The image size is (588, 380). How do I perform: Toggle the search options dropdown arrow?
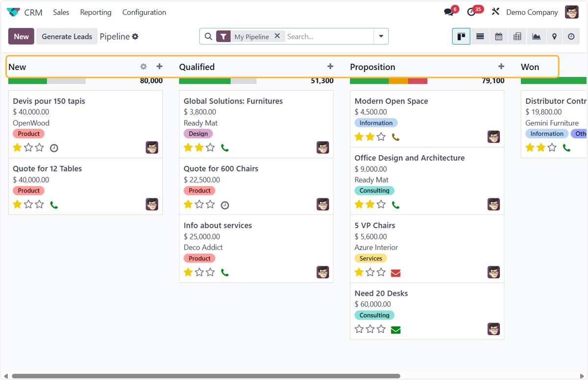click(381, 36)
